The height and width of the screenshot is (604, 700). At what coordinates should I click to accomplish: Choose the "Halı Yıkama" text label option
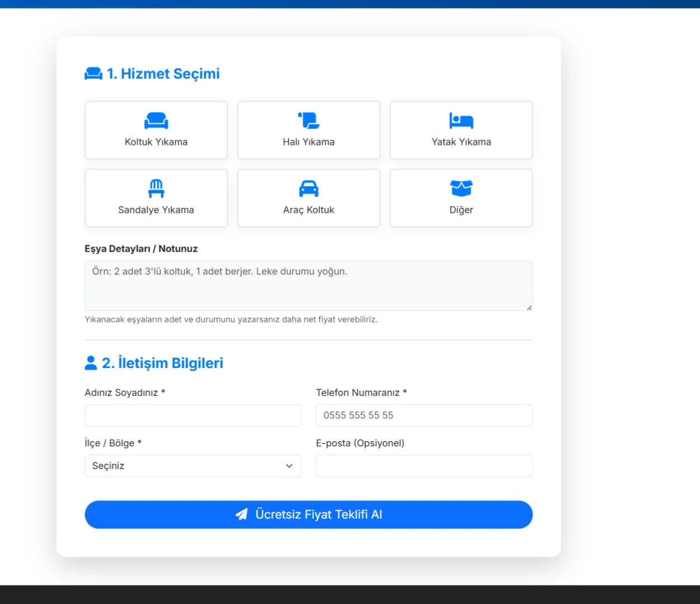[x=308, y=142]
